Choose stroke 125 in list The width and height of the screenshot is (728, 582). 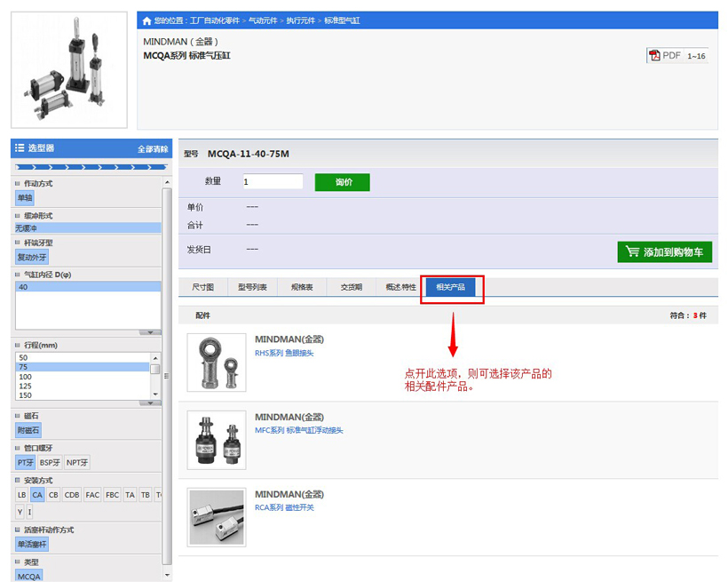83,386
